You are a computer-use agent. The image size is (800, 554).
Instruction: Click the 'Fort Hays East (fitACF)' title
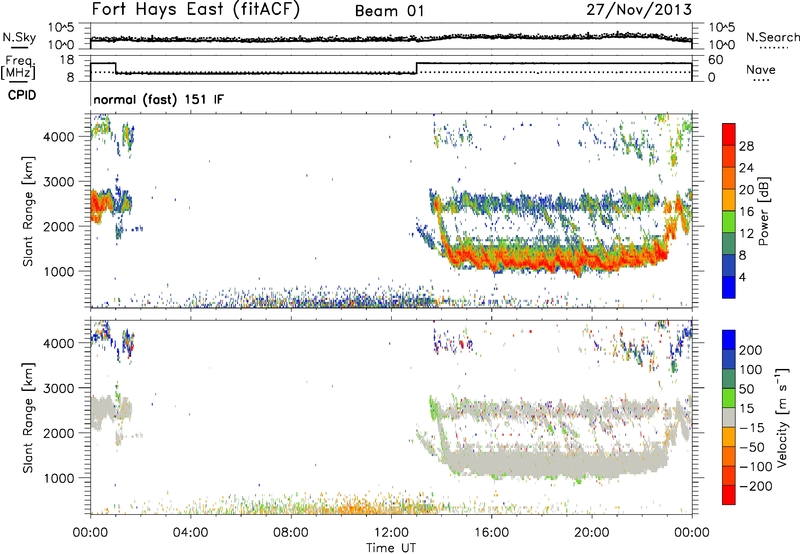click(x=196, y=10)
